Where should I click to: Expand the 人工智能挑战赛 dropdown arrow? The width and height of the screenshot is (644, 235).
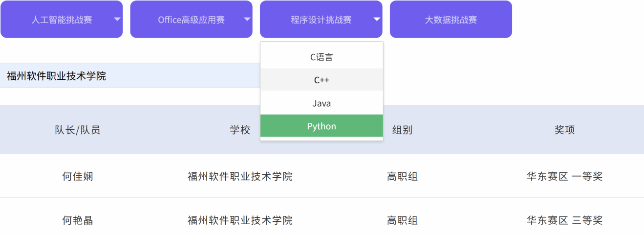pyautogui.click(x=117, y=20)
